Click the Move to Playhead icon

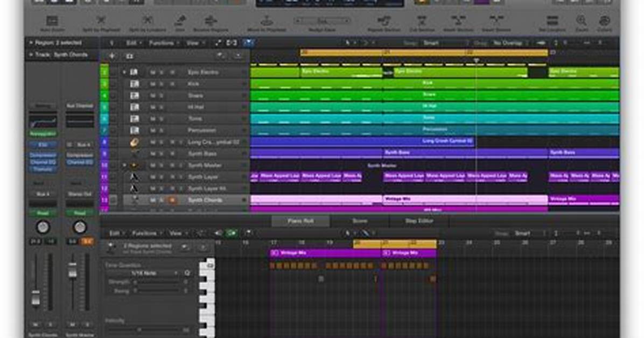click(x=267, y=20)
